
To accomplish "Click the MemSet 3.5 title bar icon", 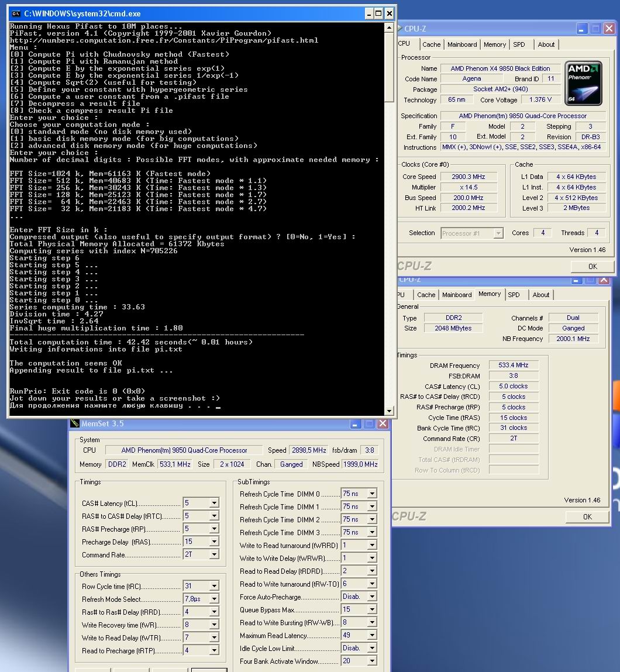I will pos(75,423).
